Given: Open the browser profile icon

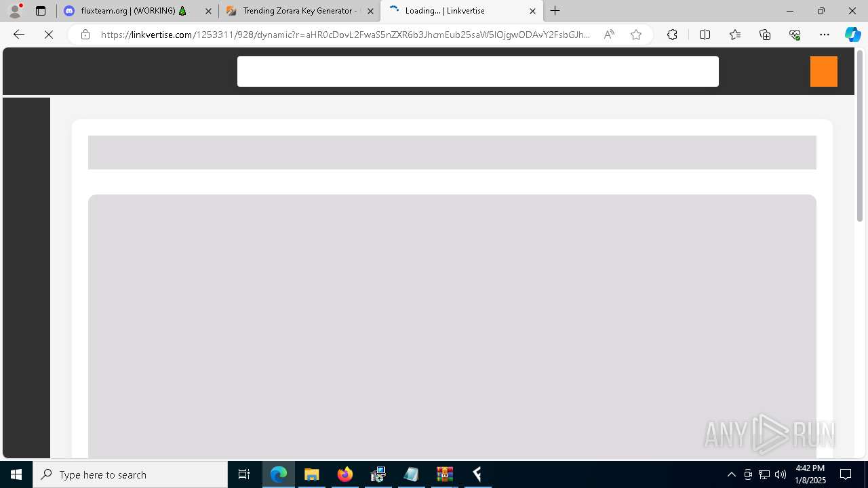Looking at the screenshot, I should [15, 11].
